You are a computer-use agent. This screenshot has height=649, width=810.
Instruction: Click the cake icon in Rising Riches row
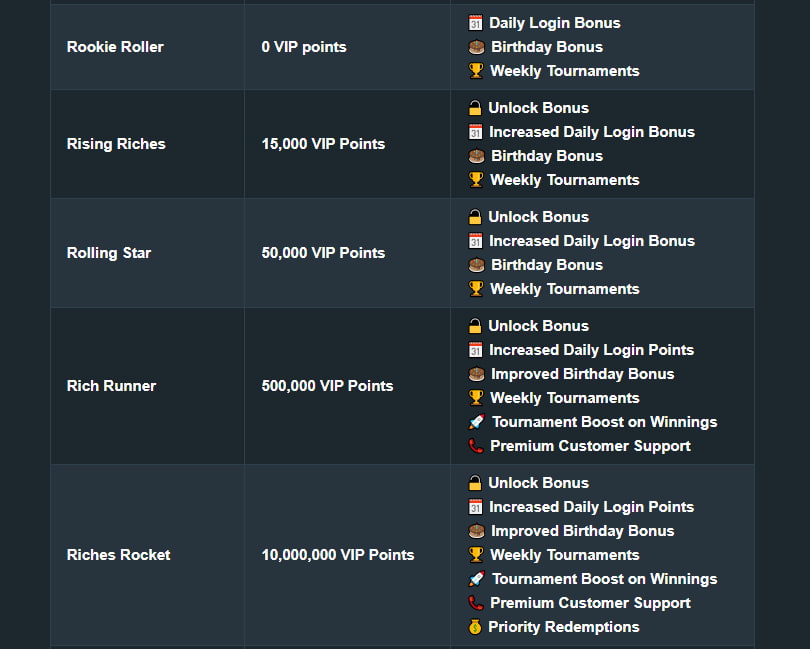[x=476, y=156]
